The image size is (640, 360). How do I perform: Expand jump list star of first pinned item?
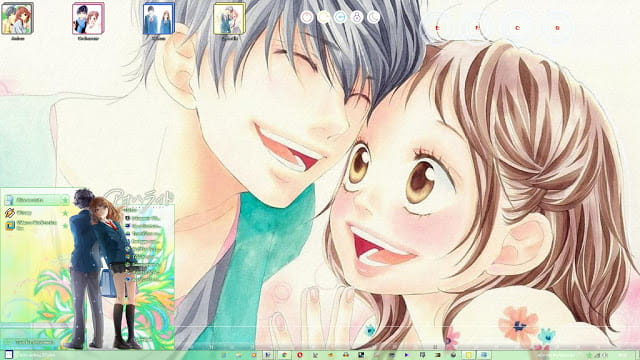click(65, 200)
